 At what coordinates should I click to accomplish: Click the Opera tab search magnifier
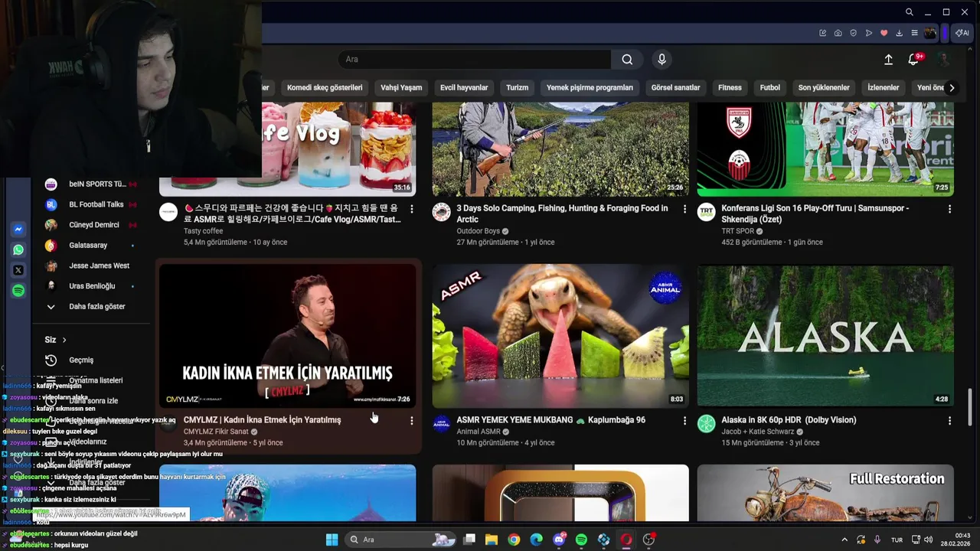(909, 12)
